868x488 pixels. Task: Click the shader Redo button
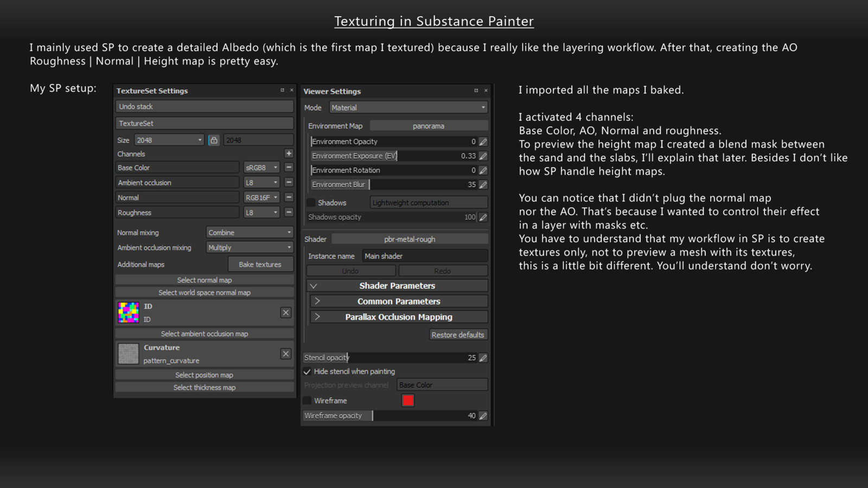coord(443,271)
